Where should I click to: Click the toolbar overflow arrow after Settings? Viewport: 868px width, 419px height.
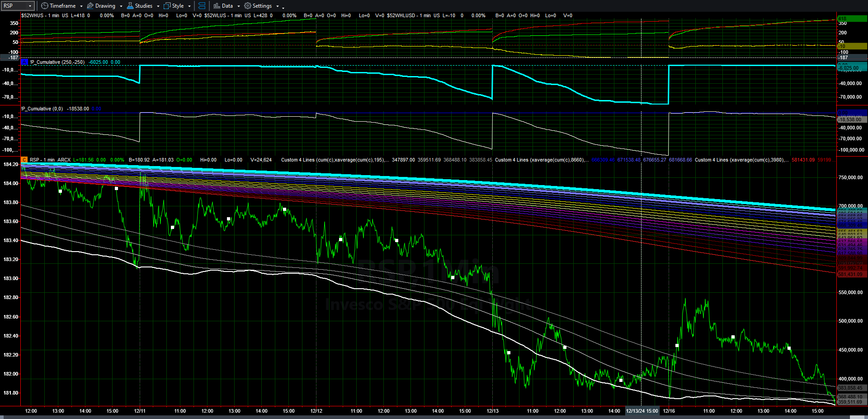pyautogui.click(x=283, y=7)
